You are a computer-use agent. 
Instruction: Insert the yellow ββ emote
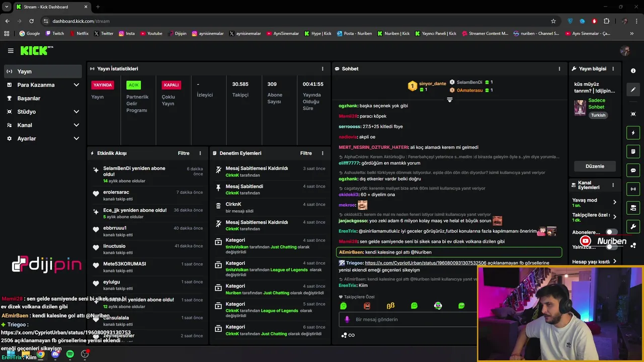pyautogui.click(x=390, y=306)
